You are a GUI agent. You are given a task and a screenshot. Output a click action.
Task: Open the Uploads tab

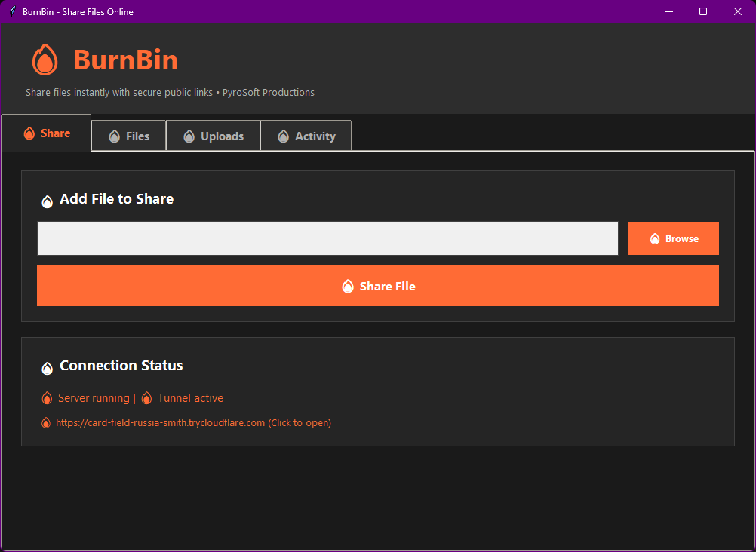[x=213, y=136]
